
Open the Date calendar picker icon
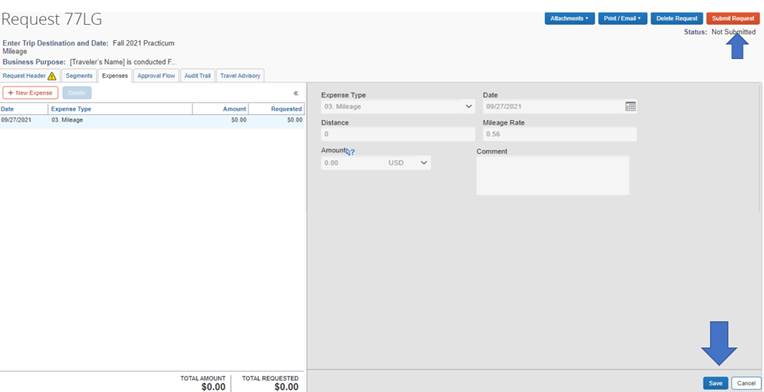[x=630, y=106]
